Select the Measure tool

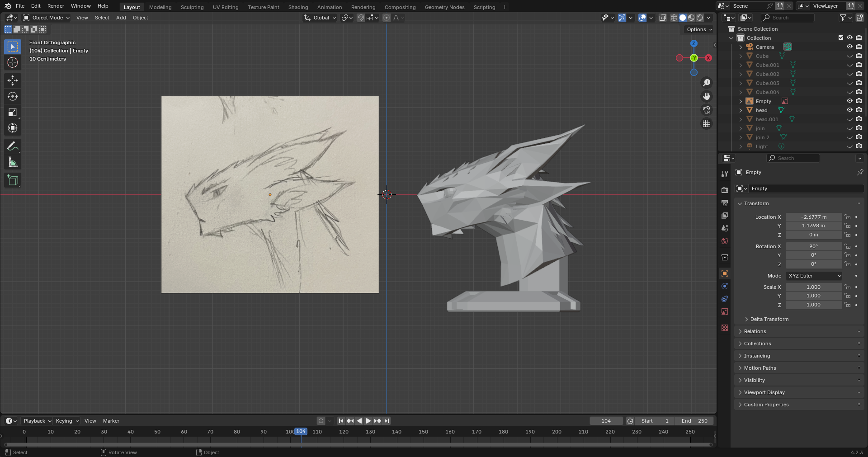13,163
